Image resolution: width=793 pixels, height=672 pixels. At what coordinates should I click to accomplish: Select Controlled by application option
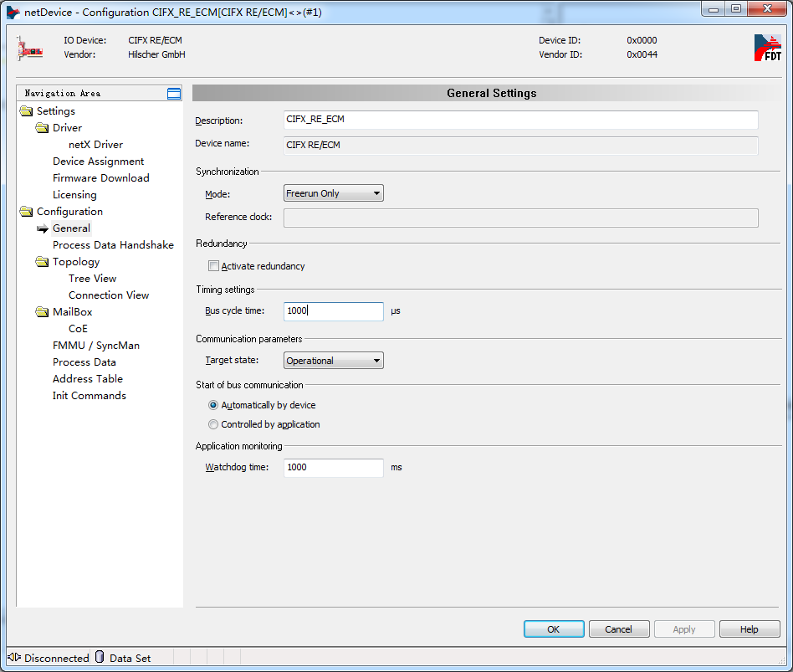click(213, 424)
